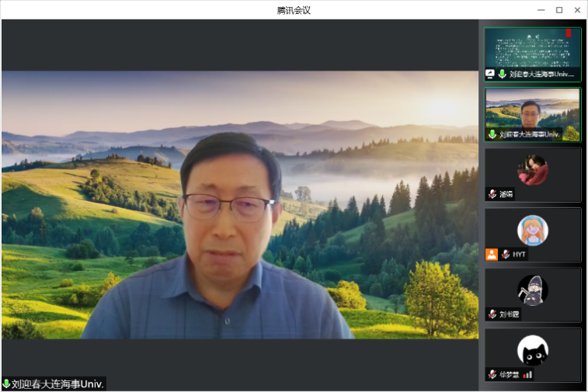
Task: Click the third participant's photo avatar
Action: point(533,170)
